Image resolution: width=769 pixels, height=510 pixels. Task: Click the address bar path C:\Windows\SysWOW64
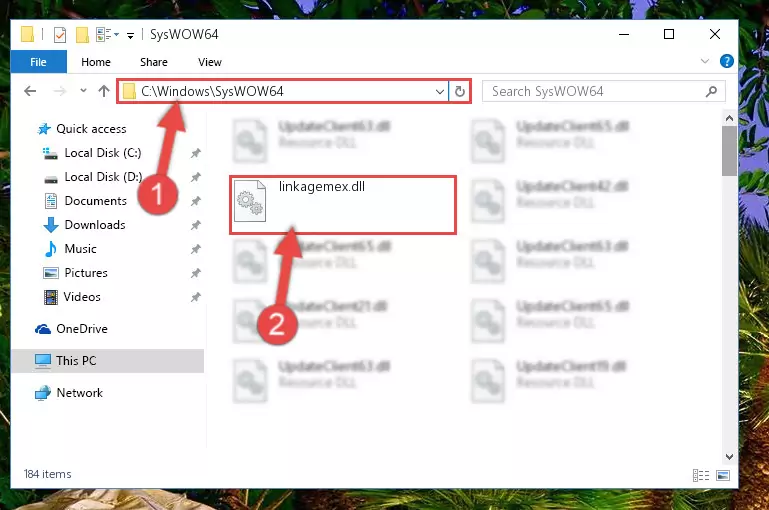tap(212, 92)
